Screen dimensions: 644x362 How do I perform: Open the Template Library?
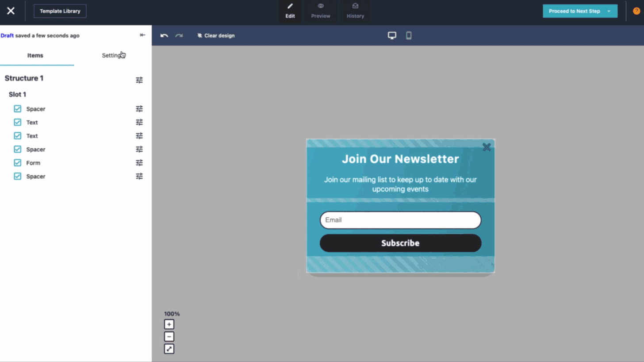pyautogui.click(x=60, y=11)
